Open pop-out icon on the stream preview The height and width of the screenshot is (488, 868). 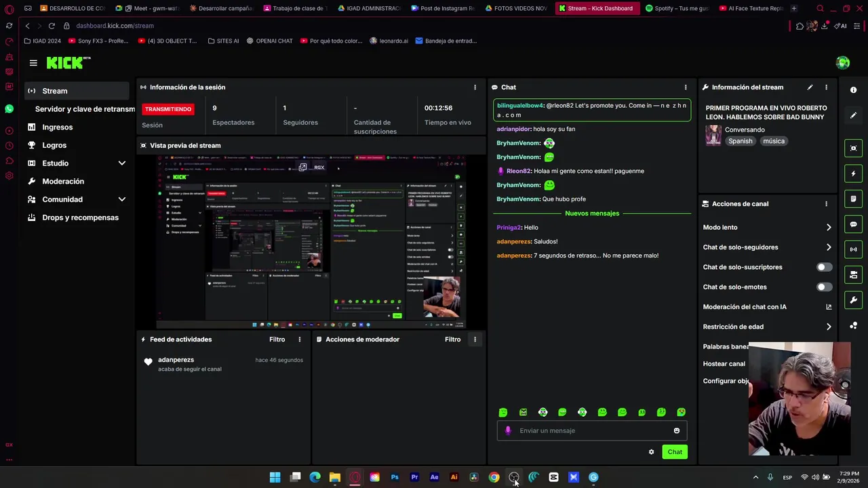(302, 167)
